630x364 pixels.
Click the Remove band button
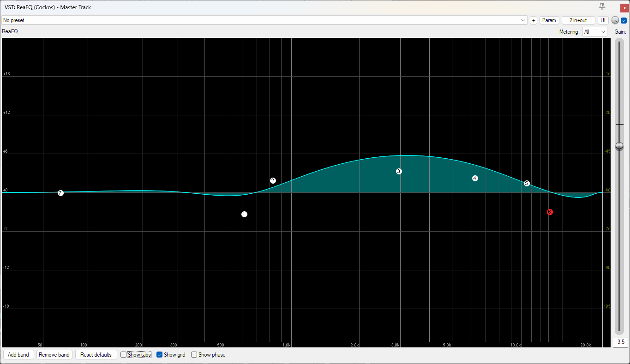(x=54, y=355)
